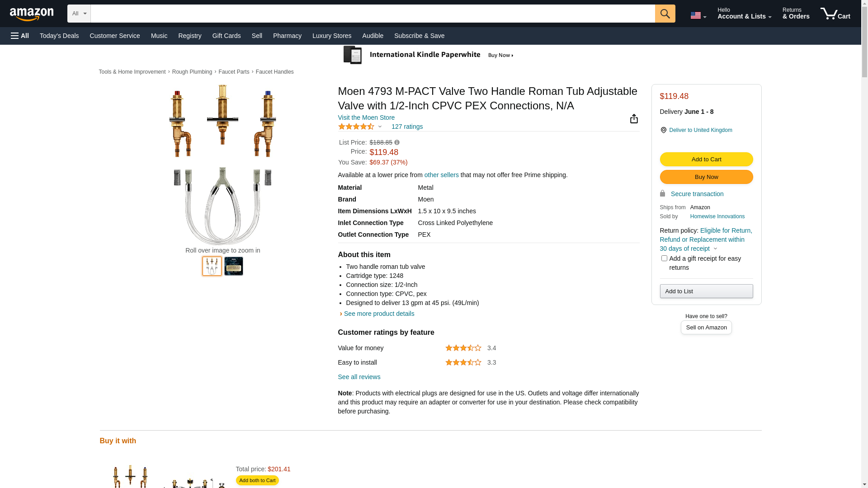This screenshot has width=868, height=488.
Task: Open the All hamburger menu
Action: [x=20, y=36]
